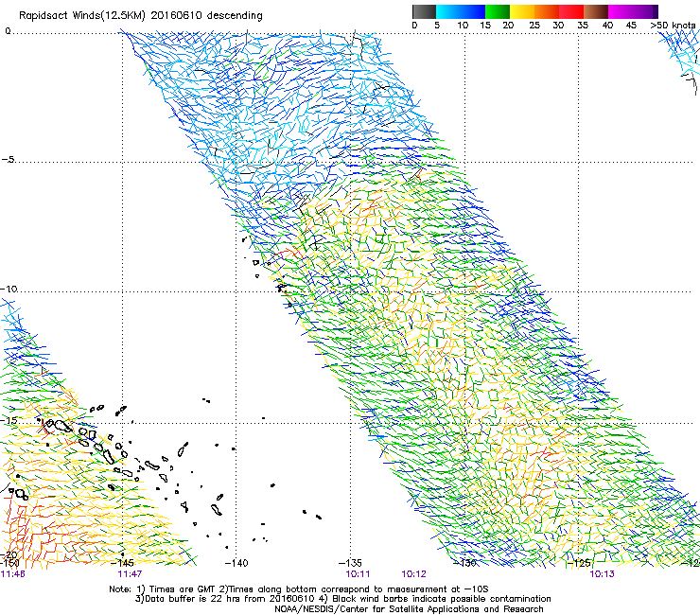The image size is (700, 615).
Task: Click the red 30–35 knots legend swatch
Action: [x=571, y=11]
